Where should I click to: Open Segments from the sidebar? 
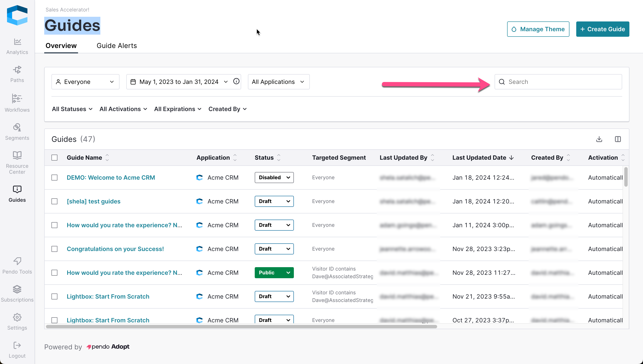[x=17, y=132]
